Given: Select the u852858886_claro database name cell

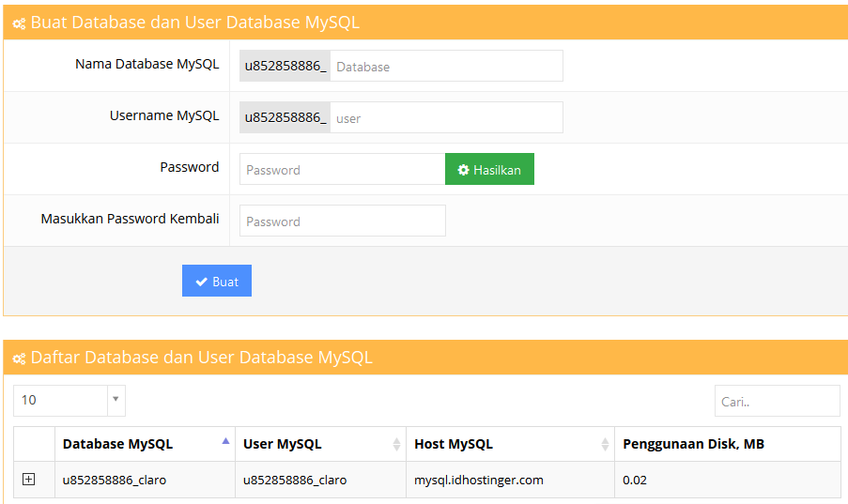Looking at the screenshot, I should click(145, 480).
